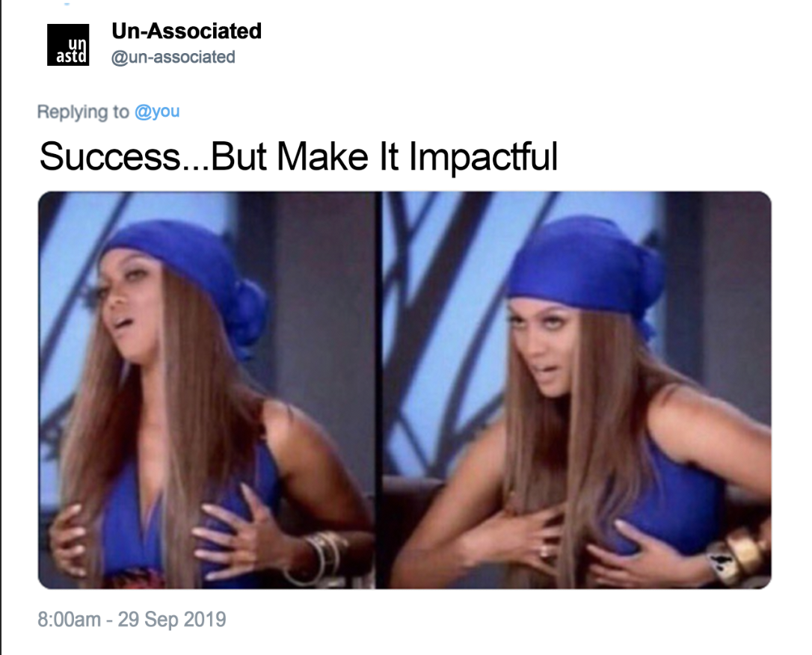Click the black 'un astd' avatar logo

(x=68, y=45)
